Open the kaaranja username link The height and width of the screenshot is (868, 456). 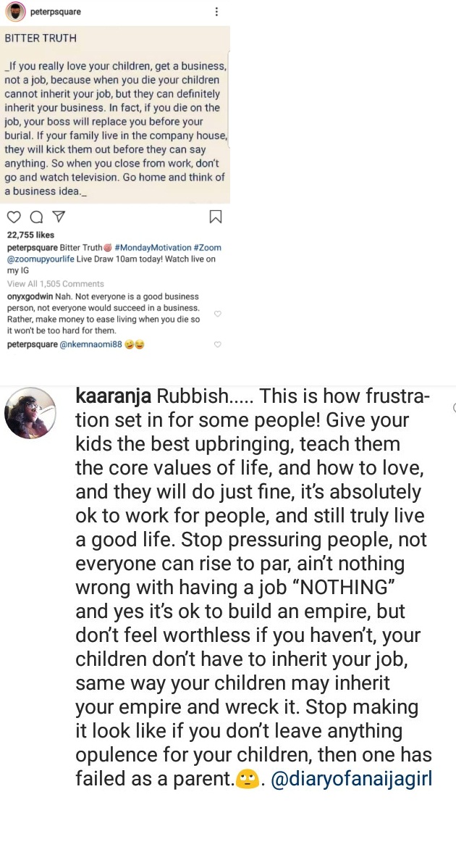click(x=113, y=397)
